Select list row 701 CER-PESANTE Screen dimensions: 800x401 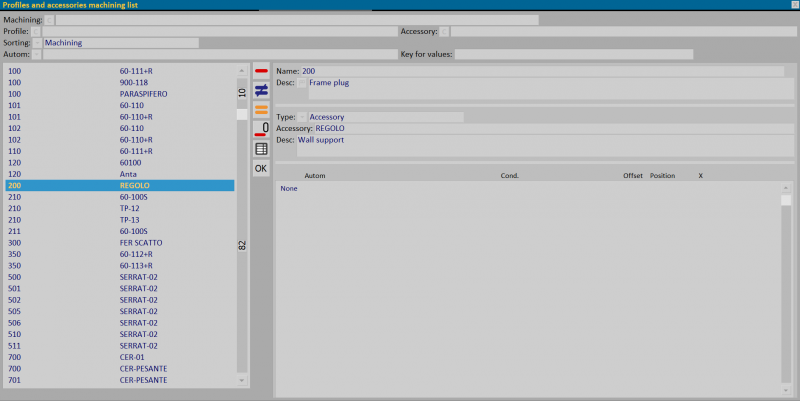click(120, 380)
